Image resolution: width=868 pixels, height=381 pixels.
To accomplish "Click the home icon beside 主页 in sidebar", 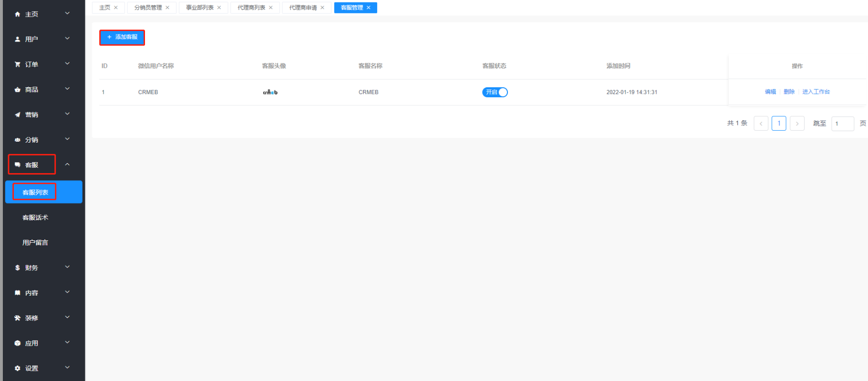I will [18, 14].
